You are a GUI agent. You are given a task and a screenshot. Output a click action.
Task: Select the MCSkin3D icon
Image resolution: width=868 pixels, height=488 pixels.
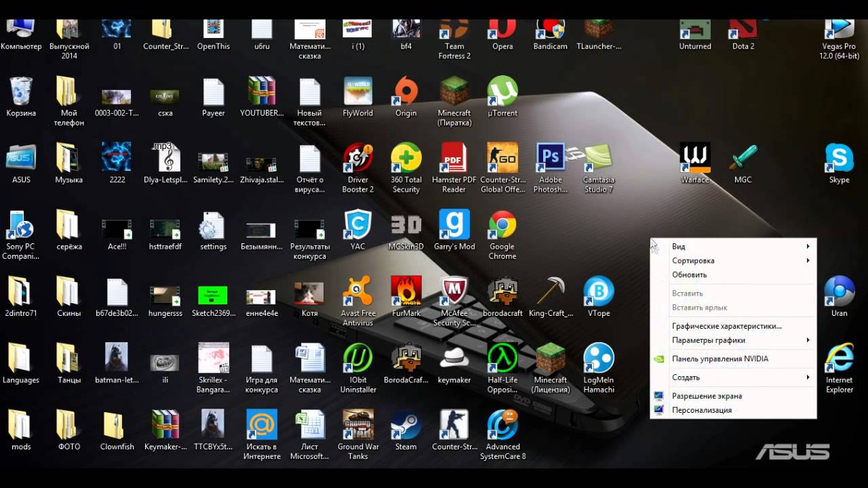click(406, 230)
